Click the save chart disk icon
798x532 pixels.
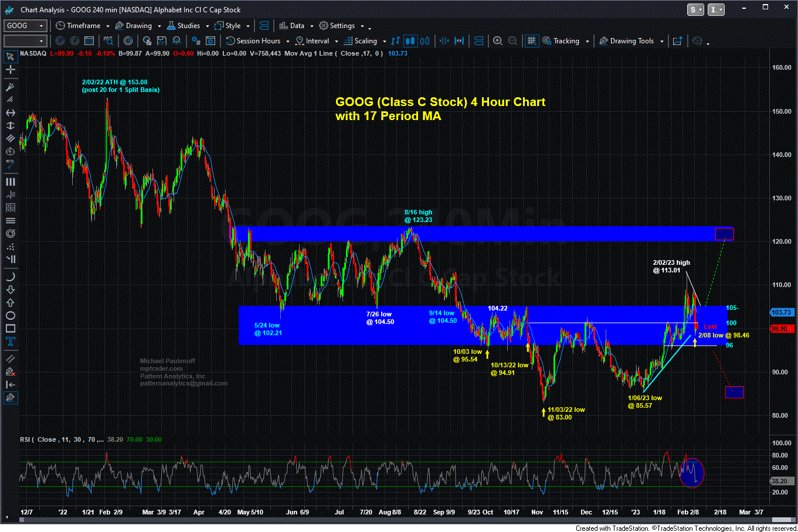pos(161,41)
